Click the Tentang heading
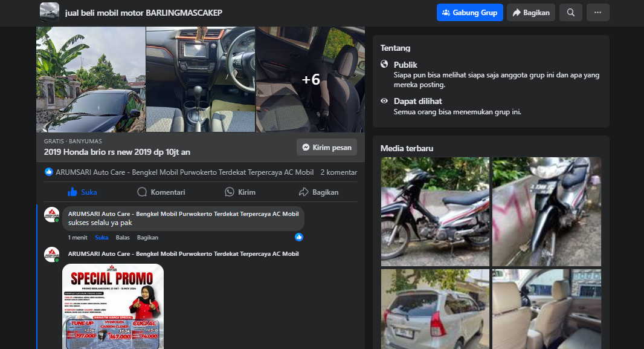This screenshot has height=349, width=644. (x=395, y=48)
